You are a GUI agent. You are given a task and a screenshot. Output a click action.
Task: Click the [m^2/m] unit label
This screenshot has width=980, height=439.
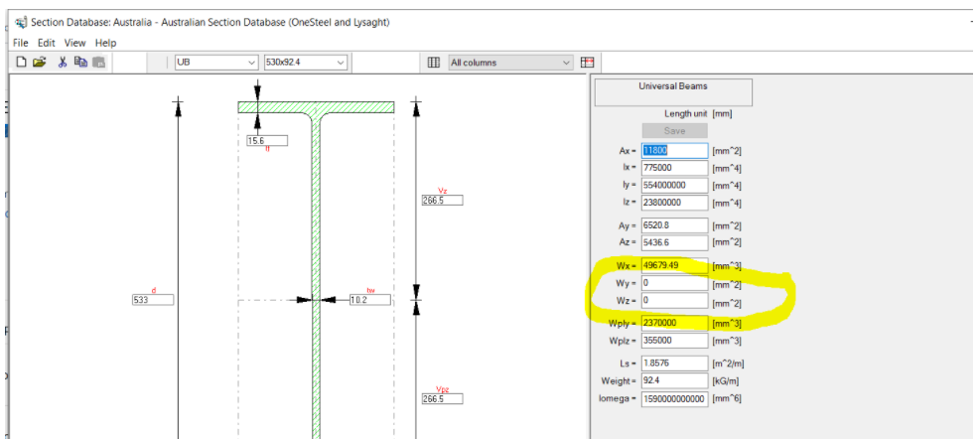tap(728, 364)
